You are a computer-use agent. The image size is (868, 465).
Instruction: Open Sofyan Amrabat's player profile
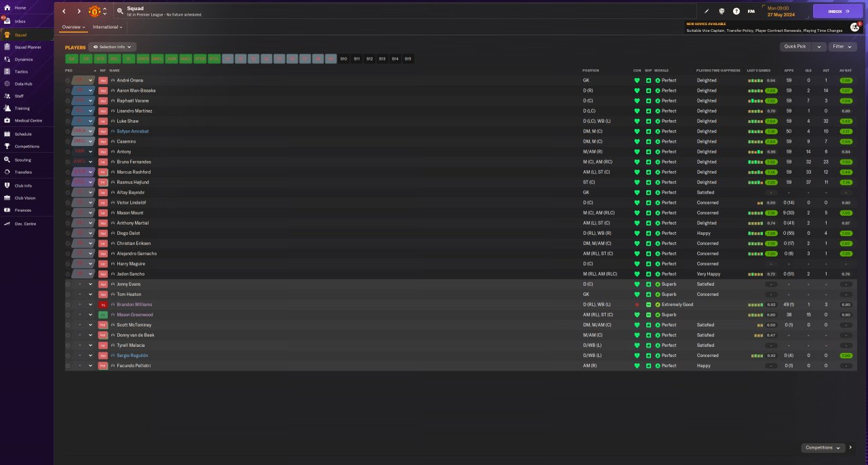coord(133,131)
